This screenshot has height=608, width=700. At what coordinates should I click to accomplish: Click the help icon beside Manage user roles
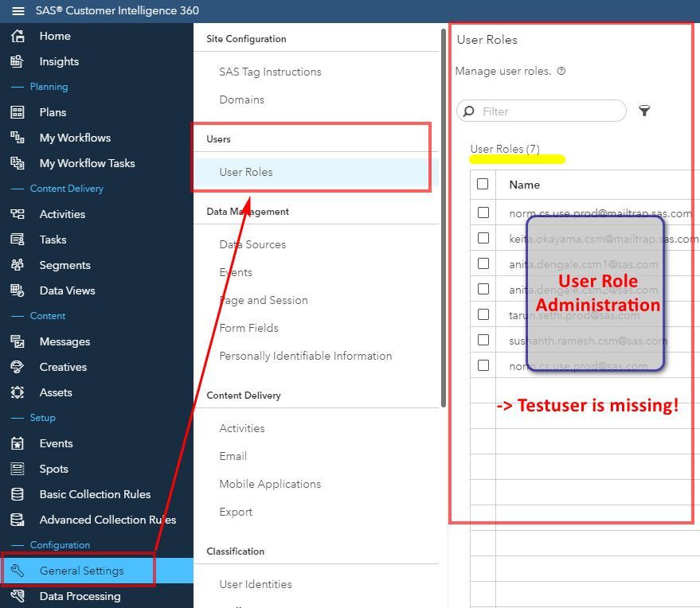click(561, 71)
